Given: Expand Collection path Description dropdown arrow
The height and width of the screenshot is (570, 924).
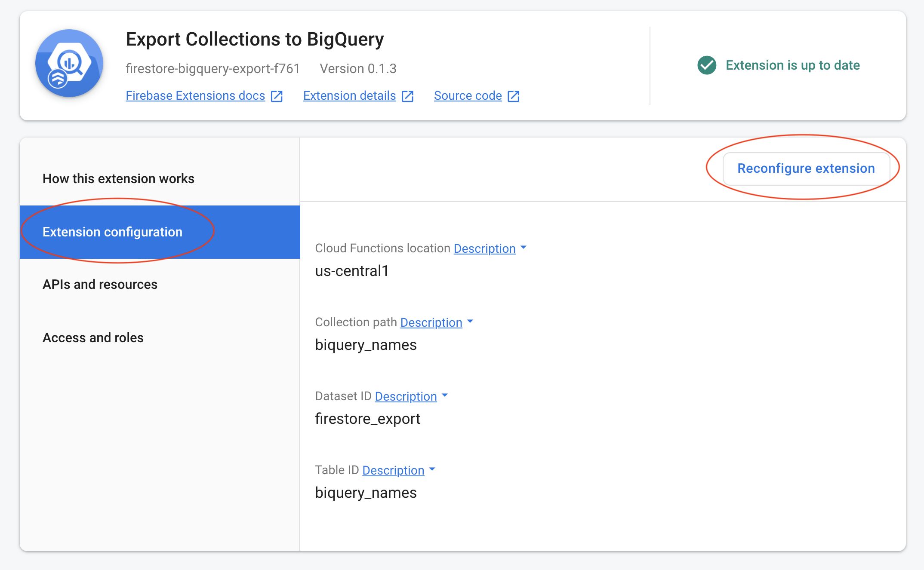Looking at the screenshot, I should 470,322.
